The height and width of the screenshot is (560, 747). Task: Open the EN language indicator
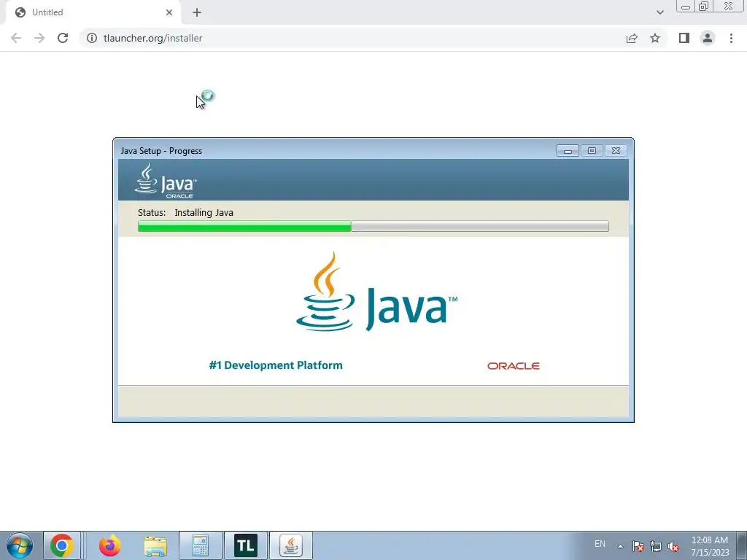tap(600, 544)
